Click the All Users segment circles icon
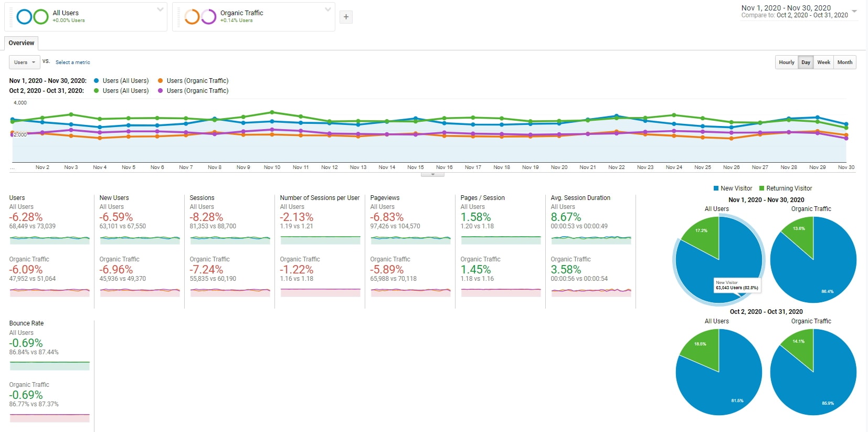The width and height of the screenshot is (868, 432). pos(33,17)
